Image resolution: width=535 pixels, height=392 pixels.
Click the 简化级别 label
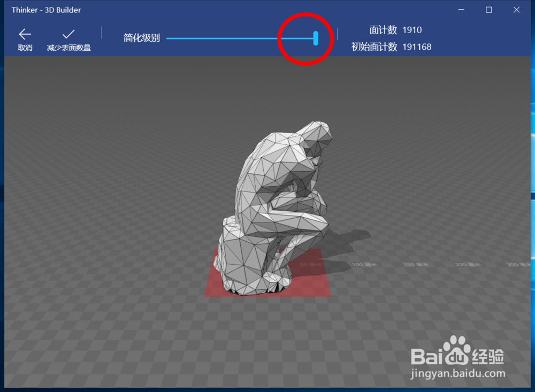click(142, 37)
